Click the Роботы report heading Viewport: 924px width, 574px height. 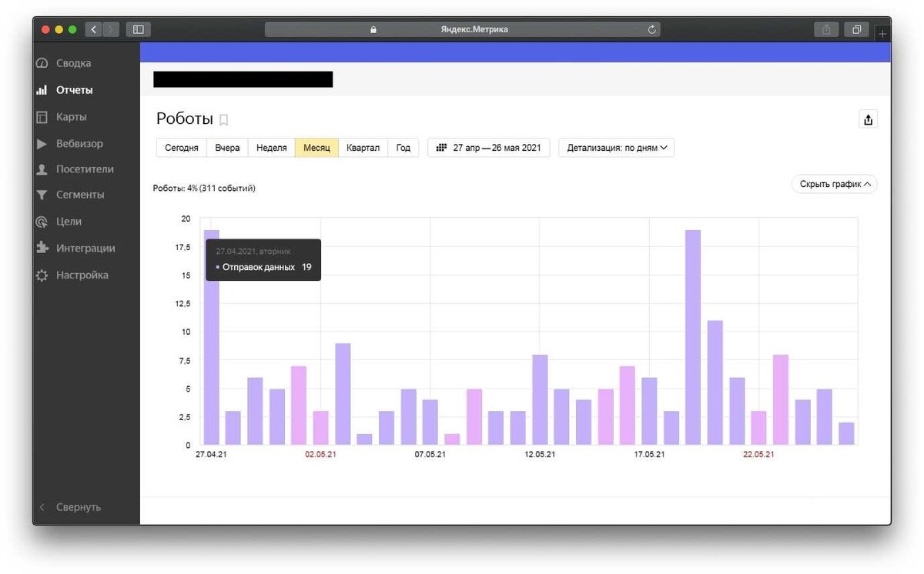(x=185, y=118)
